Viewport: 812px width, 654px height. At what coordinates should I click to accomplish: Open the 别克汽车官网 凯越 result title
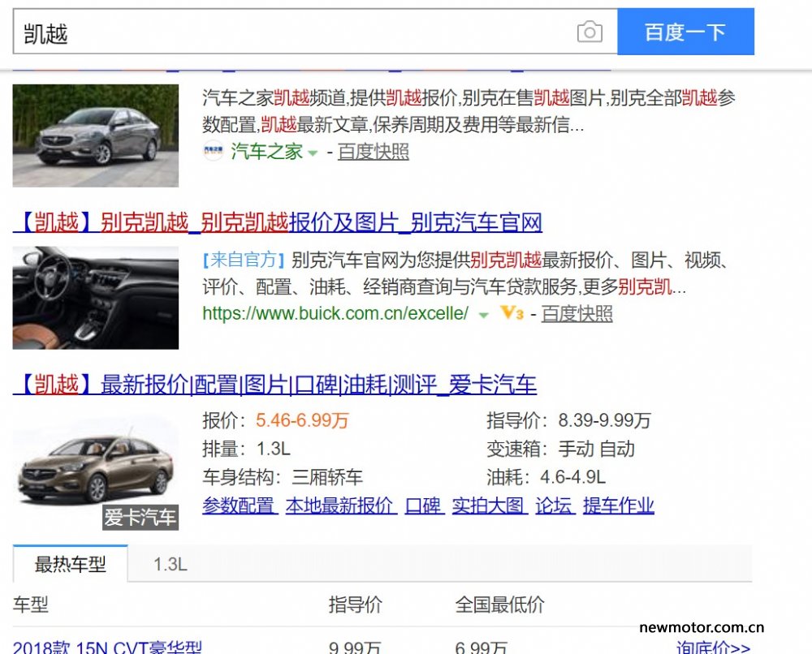(278, 223)
